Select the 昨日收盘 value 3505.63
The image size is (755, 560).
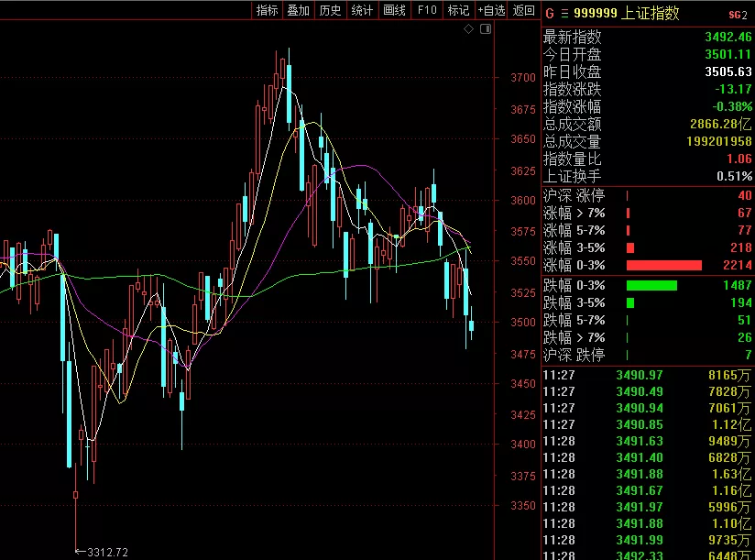[x=728, y=71]
